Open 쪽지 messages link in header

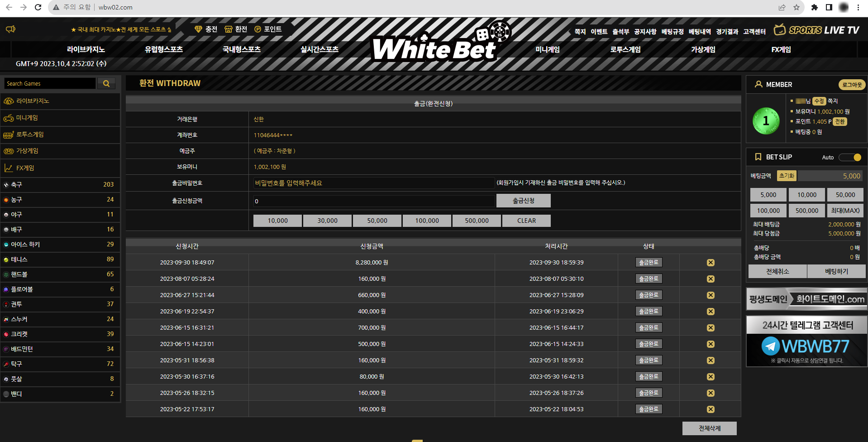580,31
